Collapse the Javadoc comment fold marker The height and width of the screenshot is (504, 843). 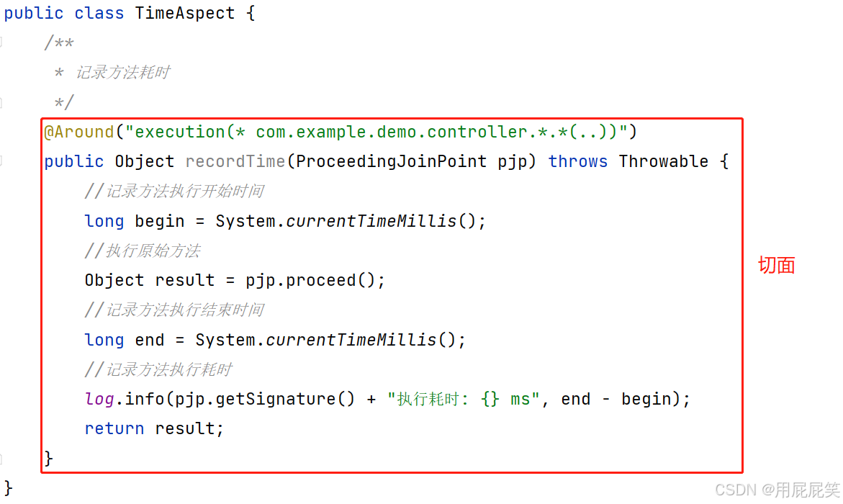[1, 42]
